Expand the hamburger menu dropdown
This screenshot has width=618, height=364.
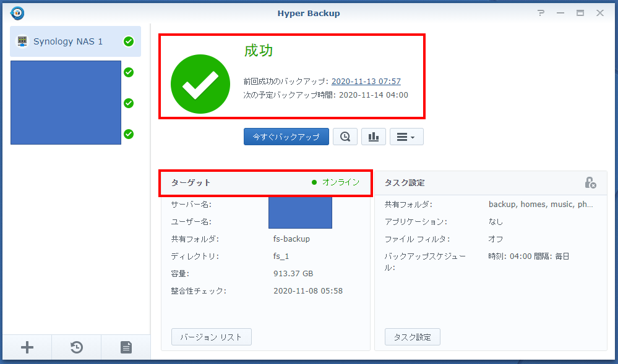click(406, 137)
